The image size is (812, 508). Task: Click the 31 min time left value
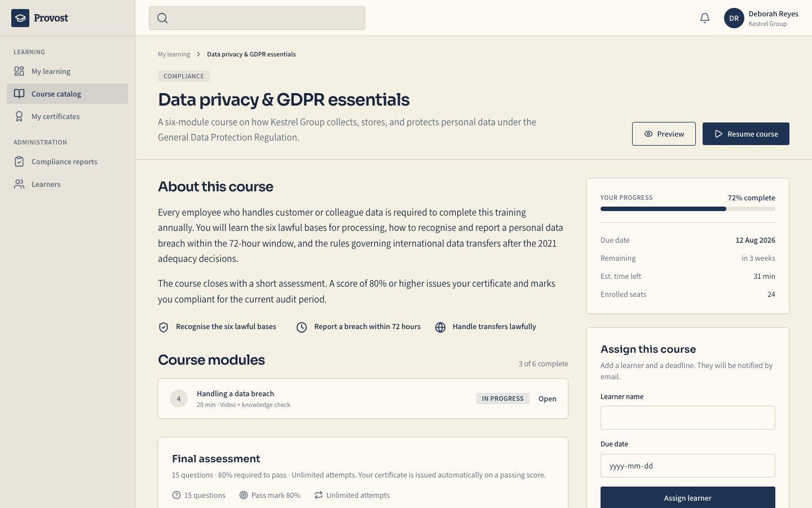764,276
